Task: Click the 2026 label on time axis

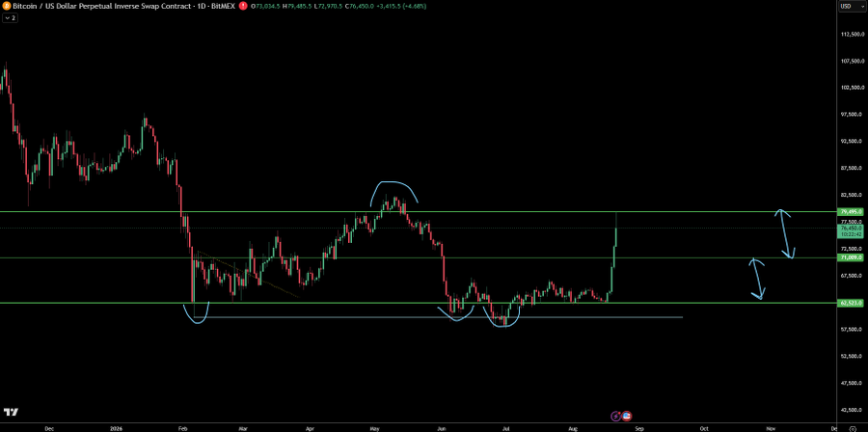Action: (116, 428)
